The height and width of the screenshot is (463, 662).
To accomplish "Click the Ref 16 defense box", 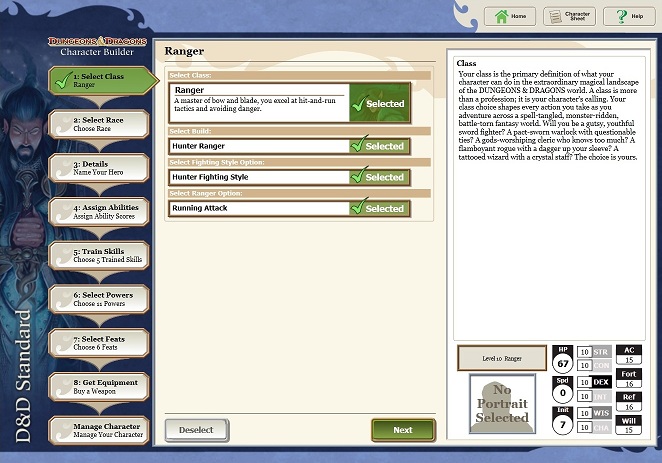I will click(629, 402).
